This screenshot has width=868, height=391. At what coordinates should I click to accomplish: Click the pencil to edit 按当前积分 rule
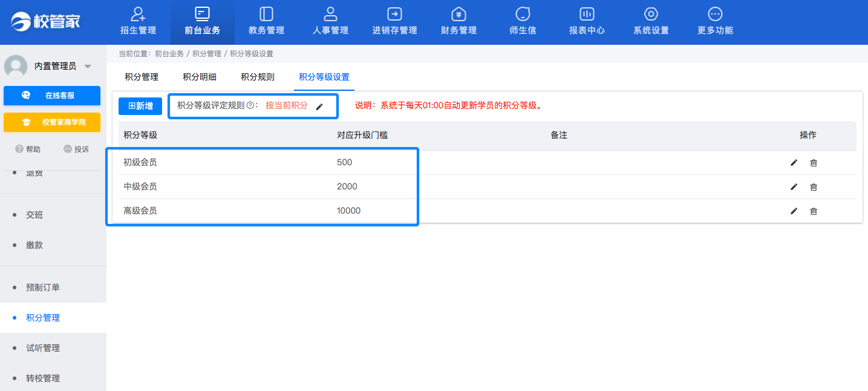320,106
